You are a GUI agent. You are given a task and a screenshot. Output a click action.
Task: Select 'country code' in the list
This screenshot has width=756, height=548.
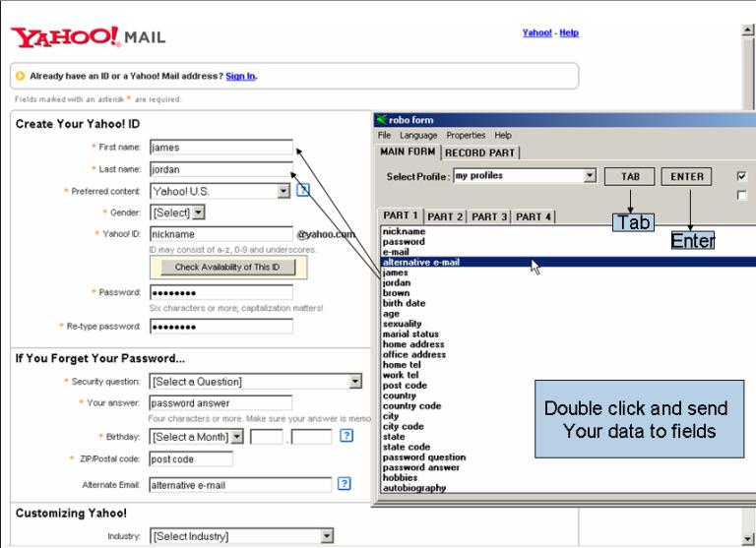pos(411,405)
